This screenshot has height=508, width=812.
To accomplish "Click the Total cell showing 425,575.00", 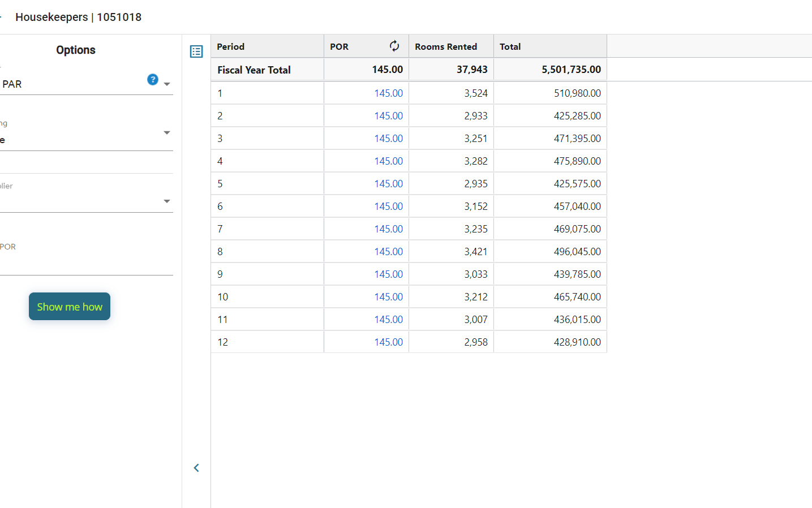I will click(577, 184).
